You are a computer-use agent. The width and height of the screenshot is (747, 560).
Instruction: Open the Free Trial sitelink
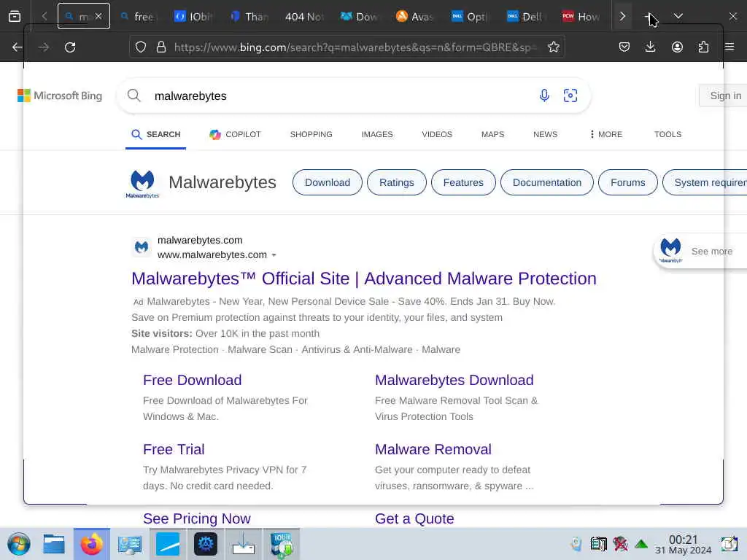click(174, 449)
